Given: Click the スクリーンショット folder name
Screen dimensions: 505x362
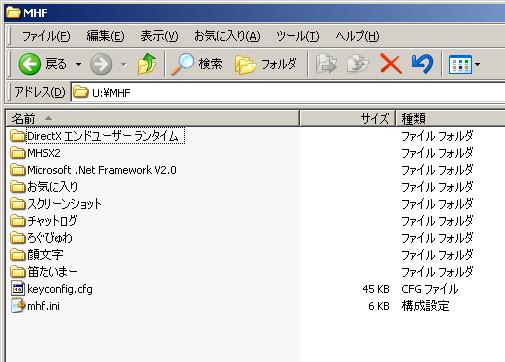Looking at the screenshot, I should coord(64,204).
